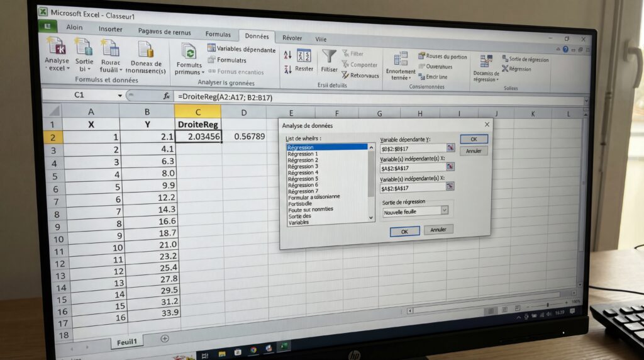Click the Variable dépendante Y input field
The image size is (644, 360).
pyautogui.click(x=413, y=149)
